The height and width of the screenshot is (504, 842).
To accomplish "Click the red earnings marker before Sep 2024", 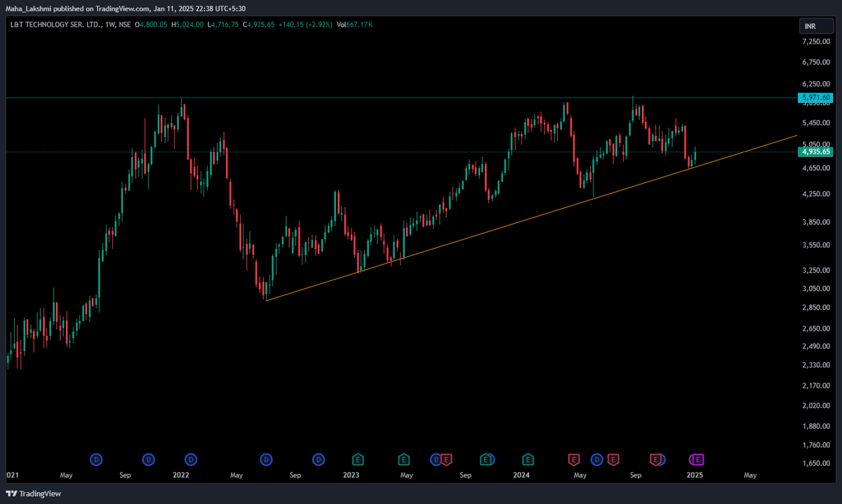I will click(x=613, y=459).
